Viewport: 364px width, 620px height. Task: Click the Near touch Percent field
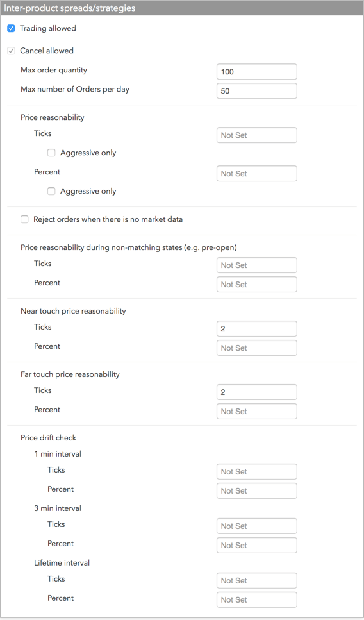257,348
